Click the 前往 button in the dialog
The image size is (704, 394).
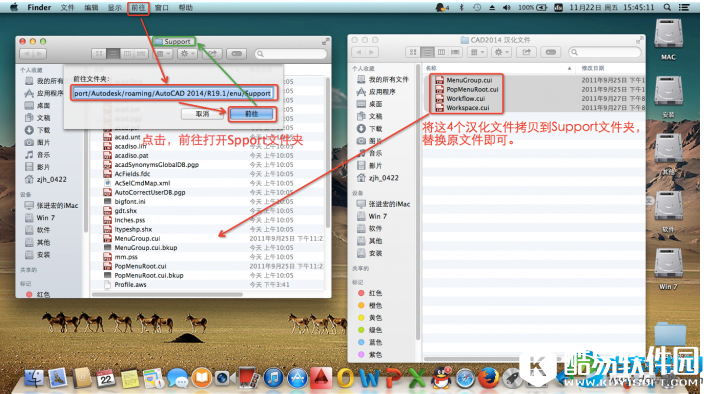pyautogui.click(x=251, y=114)
